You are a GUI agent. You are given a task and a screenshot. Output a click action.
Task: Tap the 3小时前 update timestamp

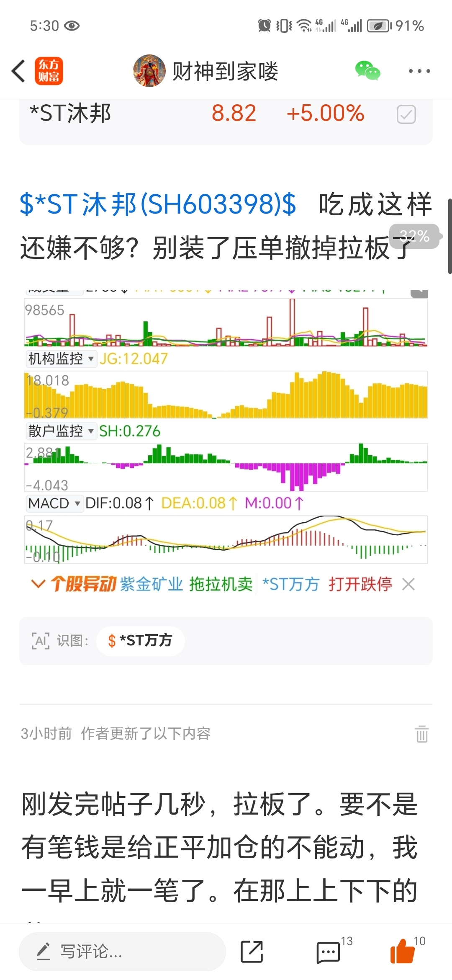pos(46,734)
